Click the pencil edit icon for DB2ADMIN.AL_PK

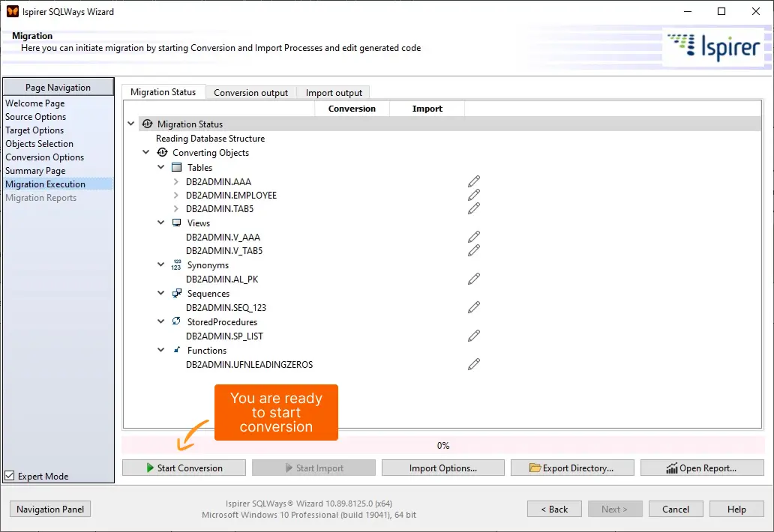(x=474, y=279)
